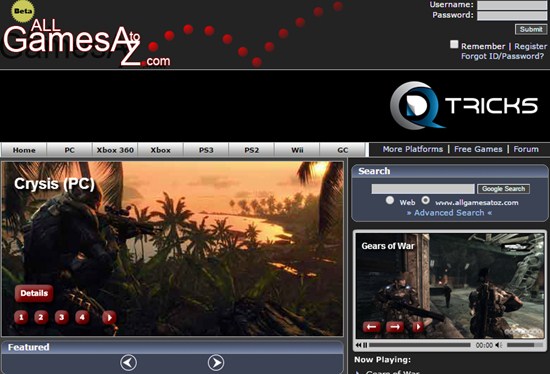Click the Featured next arrow icon
The height and width of the screenshot is (374, 550).
(216, 363)
